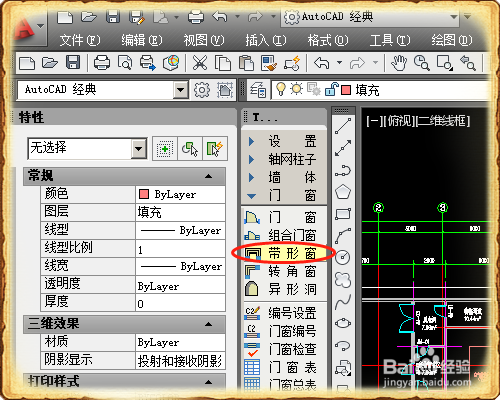Click the viewport label 俯视
Viewport: 500px width, 400px height.
tap(400, 121)
